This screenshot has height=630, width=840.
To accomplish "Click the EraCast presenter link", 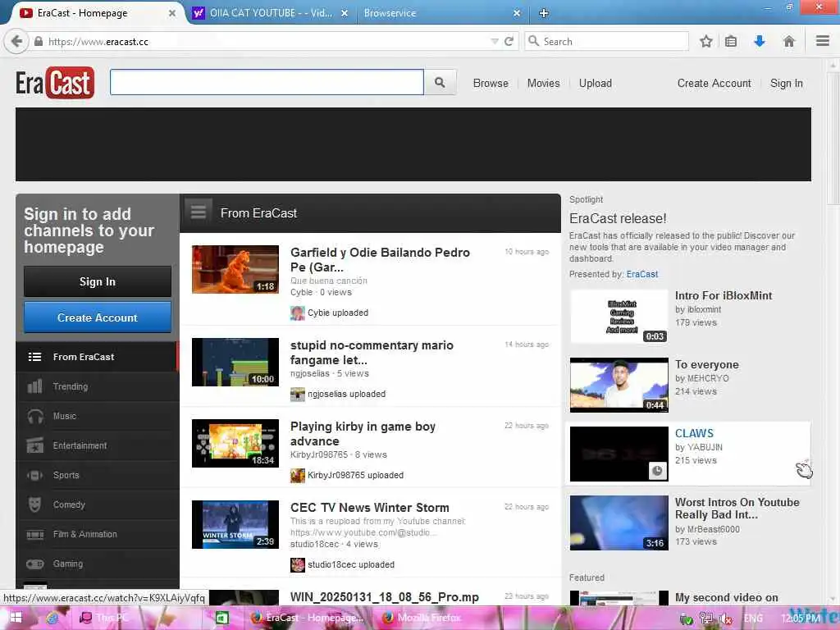I will 641,274.
